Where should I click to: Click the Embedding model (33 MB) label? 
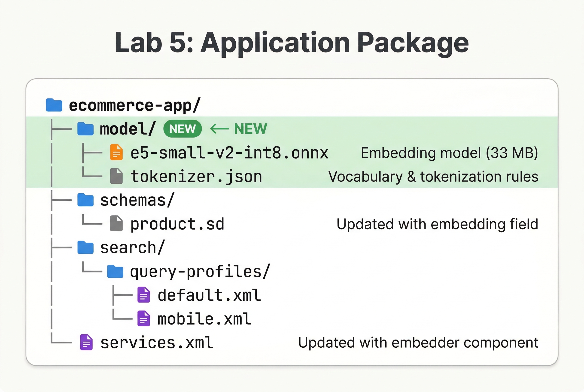click(x=449, y=152)
